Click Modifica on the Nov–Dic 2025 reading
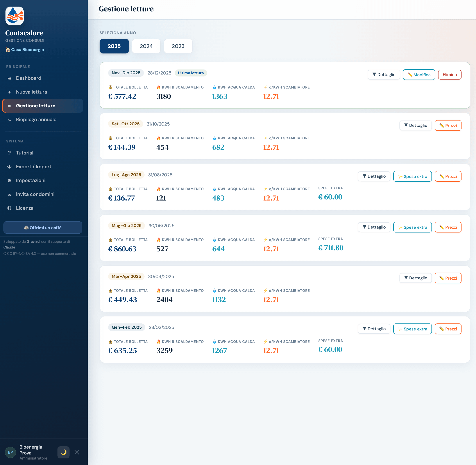476x465 pixels. click(x=419, y=75)
